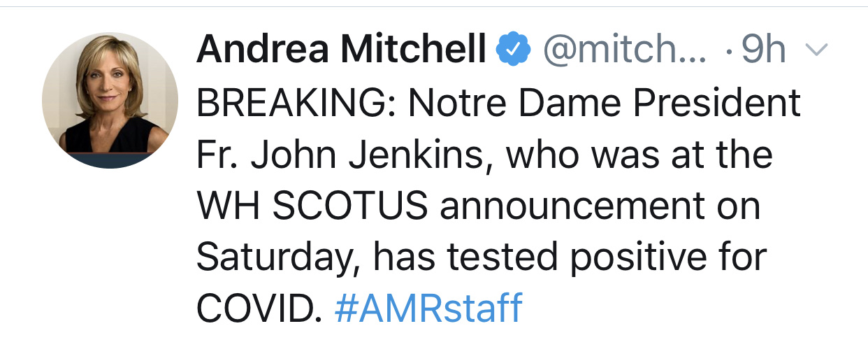This screenshot has height=347, width=868.
Task: Click the word 'Saturday' in the tweet
Action: [x=277, y=257]
